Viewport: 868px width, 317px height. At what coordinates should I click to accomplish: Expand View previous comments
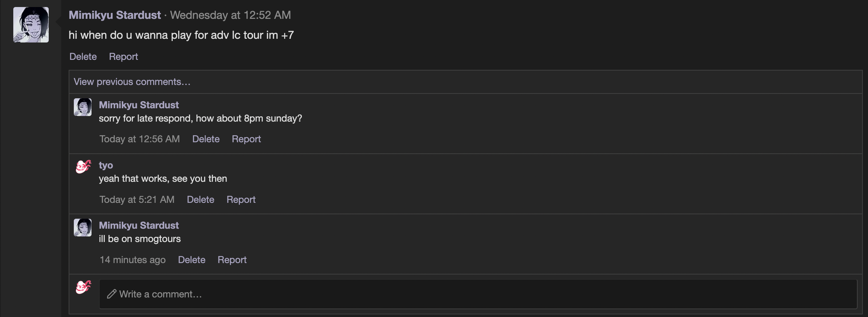tap(132, 82)
